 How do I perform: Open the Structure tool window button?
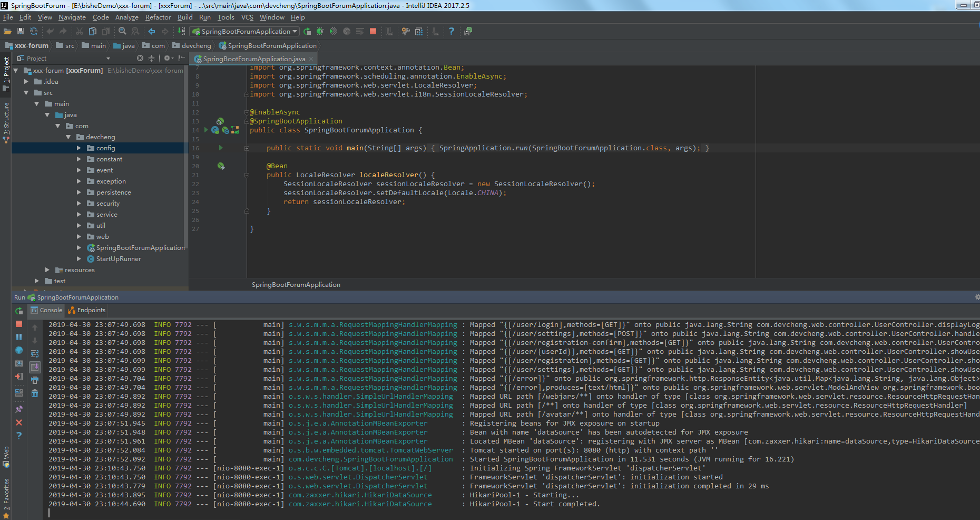[6, 121]
